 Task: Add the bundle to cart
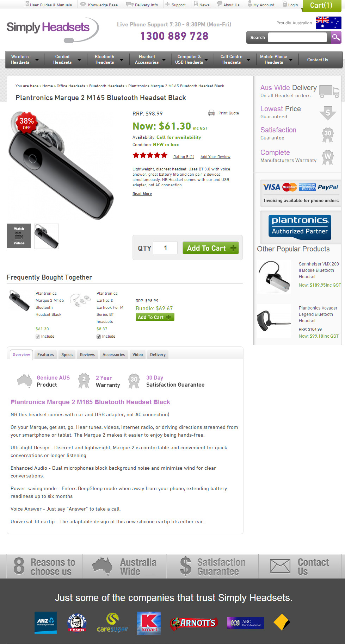coord(155,317)
